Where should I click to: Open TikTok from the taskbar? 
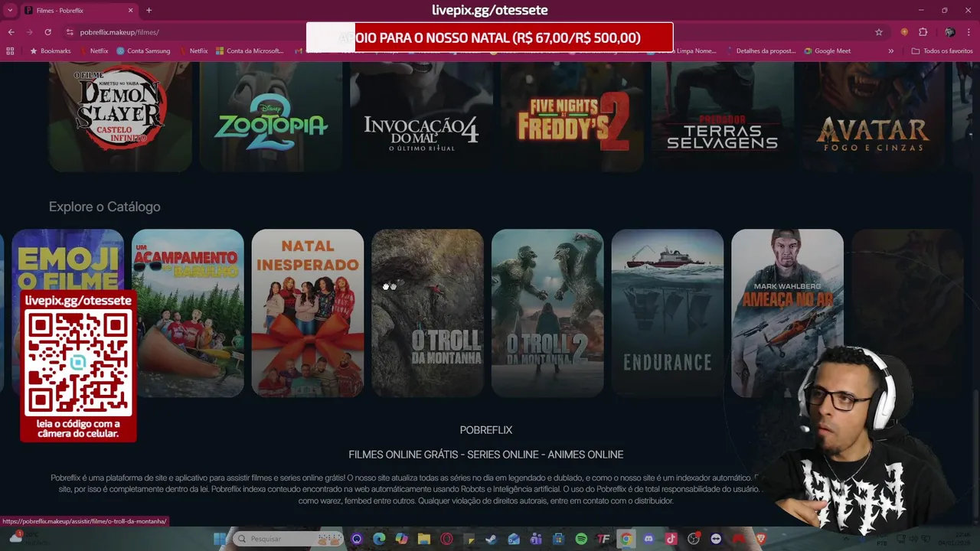671,539
